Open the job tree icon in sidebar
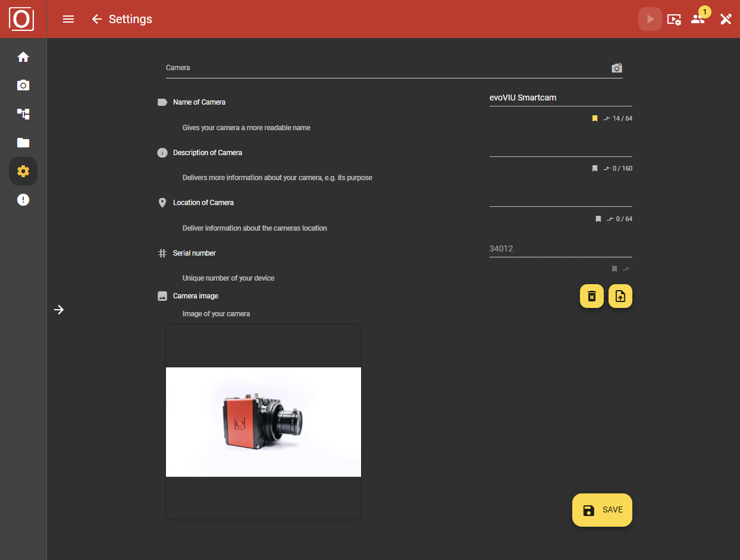740x560 pixels. pyautogui.click(x=23, y=114)
